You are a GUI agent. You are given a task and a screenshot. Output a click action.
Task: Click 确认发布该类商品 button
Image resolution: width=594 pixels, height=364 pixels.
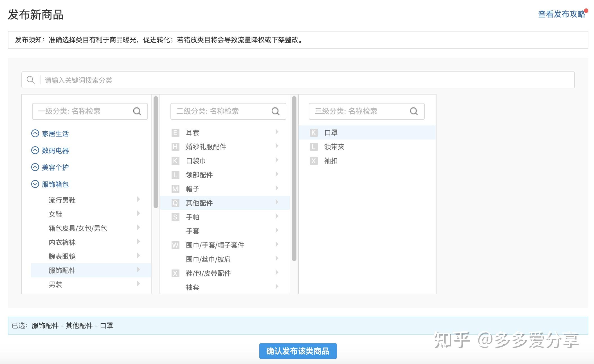point(298,351)
